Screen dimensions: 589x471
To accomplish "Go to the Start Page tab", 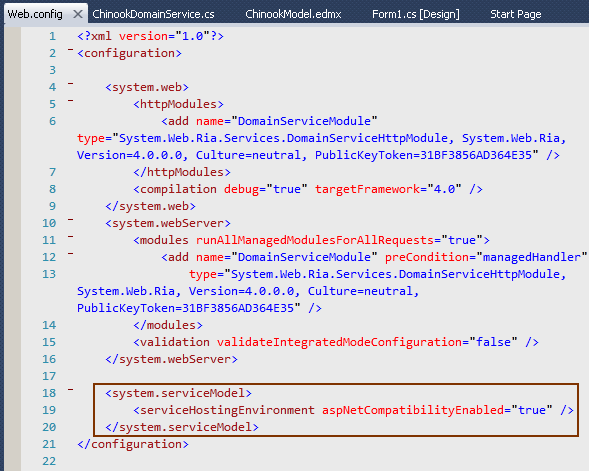I will [x=515, y=14].
